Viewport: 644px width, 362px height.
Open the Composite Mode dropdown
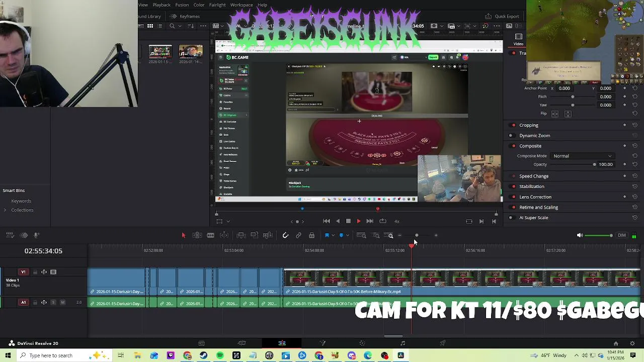click(x=582, y=156)
